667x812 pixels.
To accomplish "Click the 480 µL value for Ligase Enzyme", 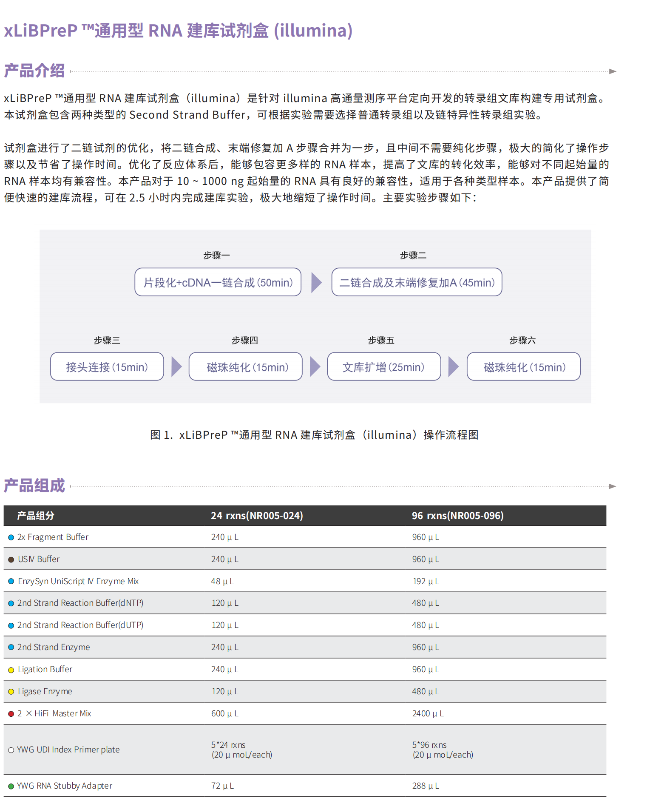I will point(426,692).
